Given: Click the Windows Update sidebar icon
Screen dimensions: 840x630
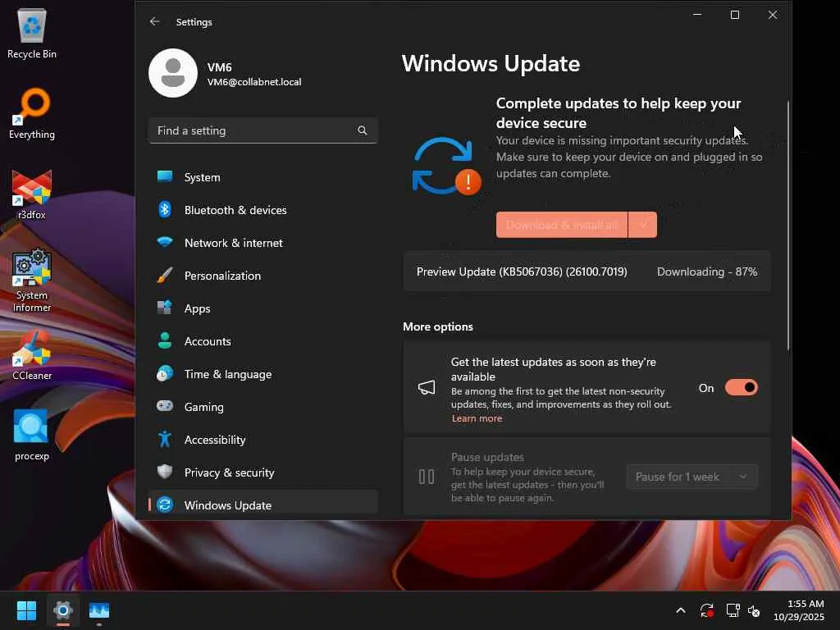Looking at the screenshot, I should point(164,504).
